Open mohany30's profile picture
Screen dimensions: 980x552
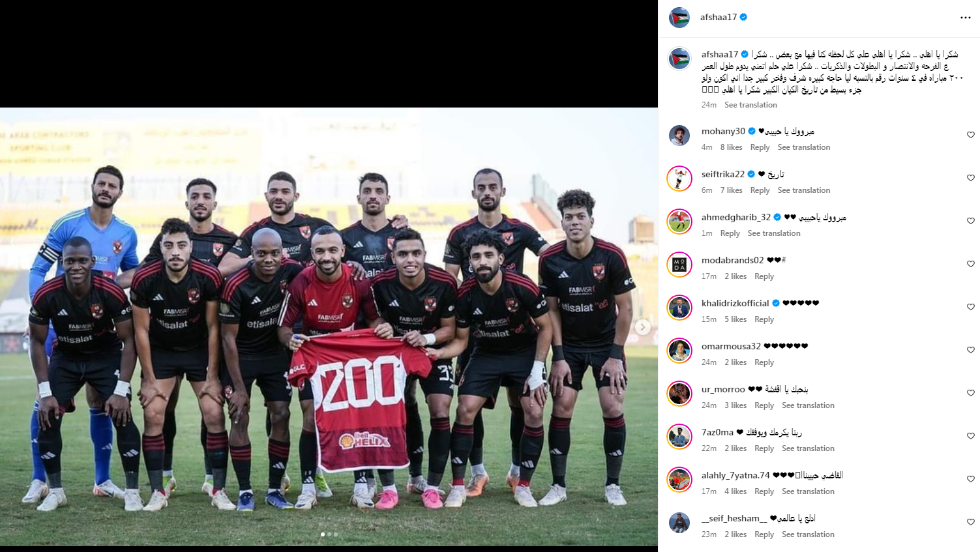coord(679,136)
